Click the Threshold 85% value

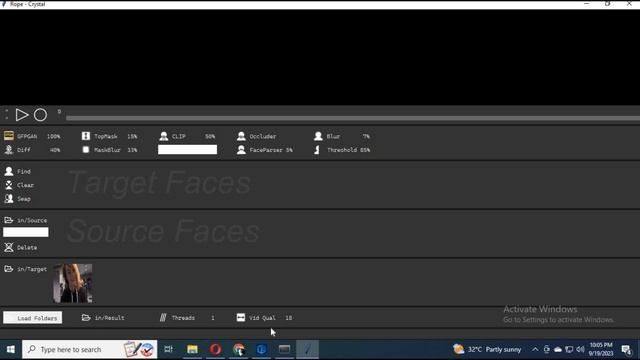365,150
